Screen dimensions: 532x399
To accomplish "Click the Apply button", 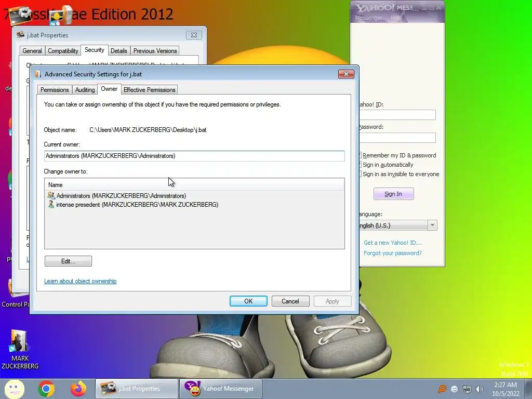I will click(332, 301).
